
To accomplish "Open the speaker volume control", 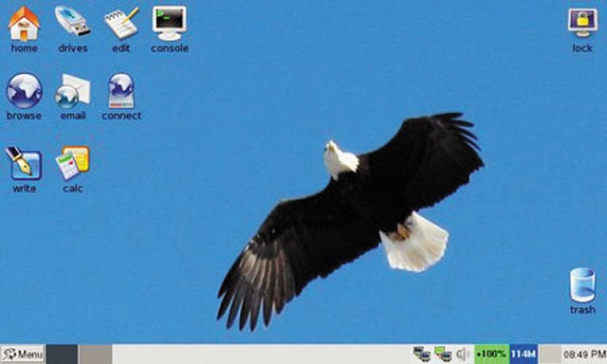I will 462,354.
